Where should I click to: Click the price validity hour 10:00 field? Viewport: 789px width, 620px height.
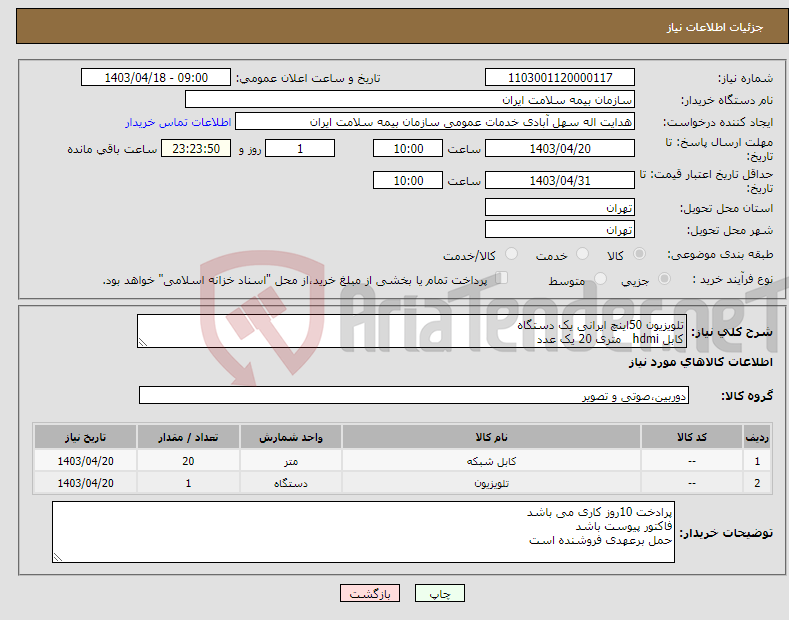(x=408, y=180)
